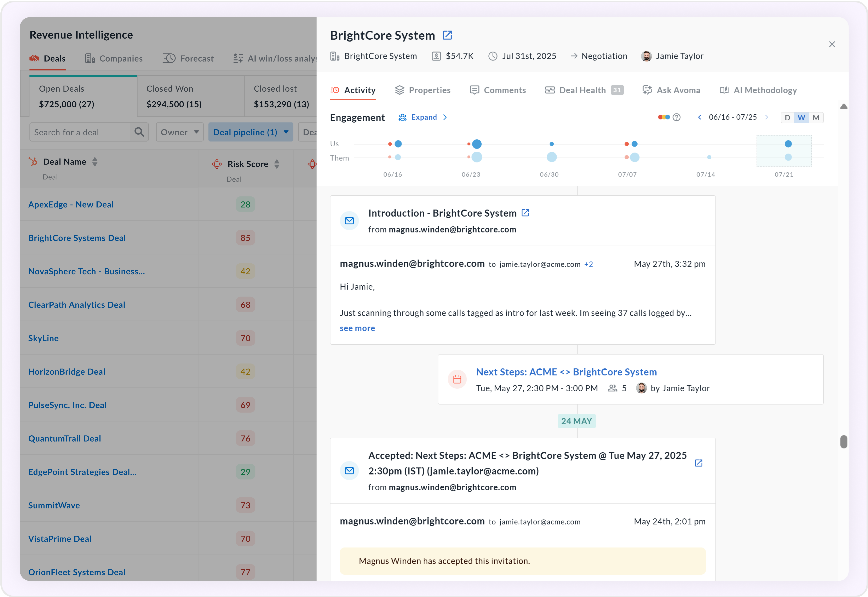Click the 24 MAY timeline date marker
This screenshot has width=868, height=597.
(576, 421)
